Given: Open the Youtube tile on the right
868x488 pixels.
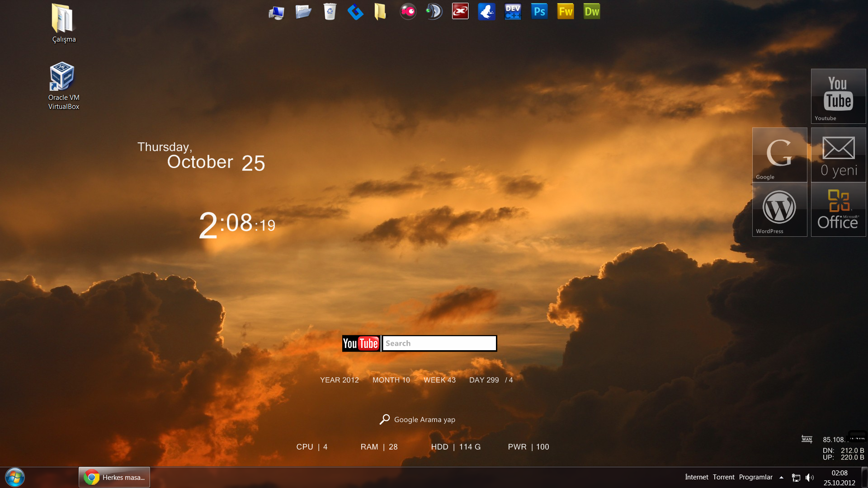Looking at the screenshot, I should click(838, 96).
